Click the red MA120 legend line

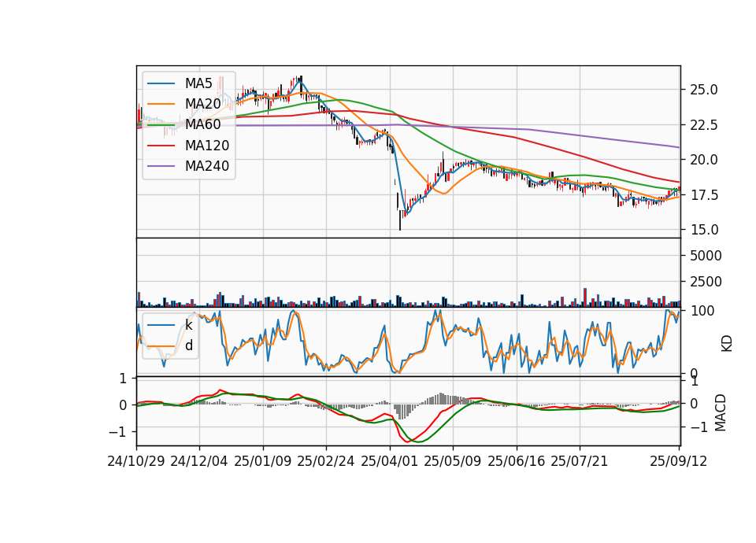point(161,146)
